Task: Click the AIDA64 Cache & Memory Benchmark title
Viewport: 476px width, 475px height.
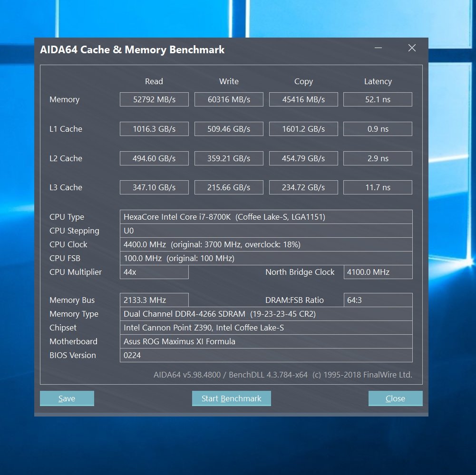Action: coord(132,49)
